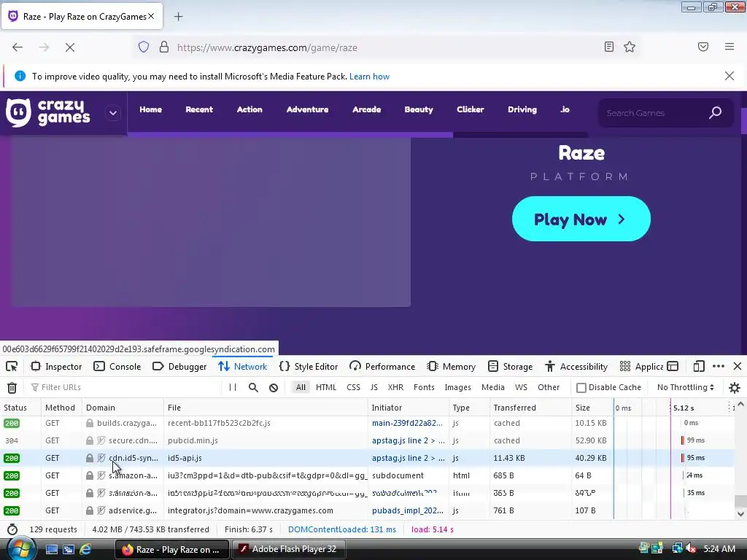Click the Play Now button

coord(581,219)
